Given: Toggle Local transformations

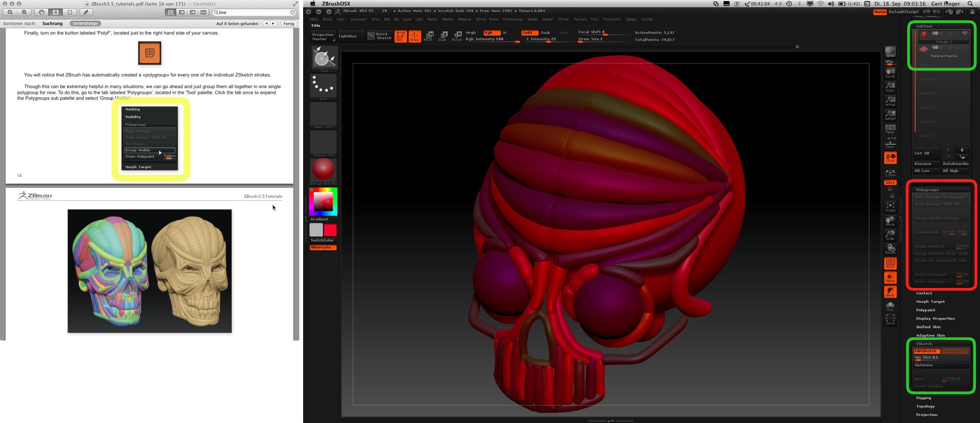Looking at the screenshot, I should pos(890,158).
